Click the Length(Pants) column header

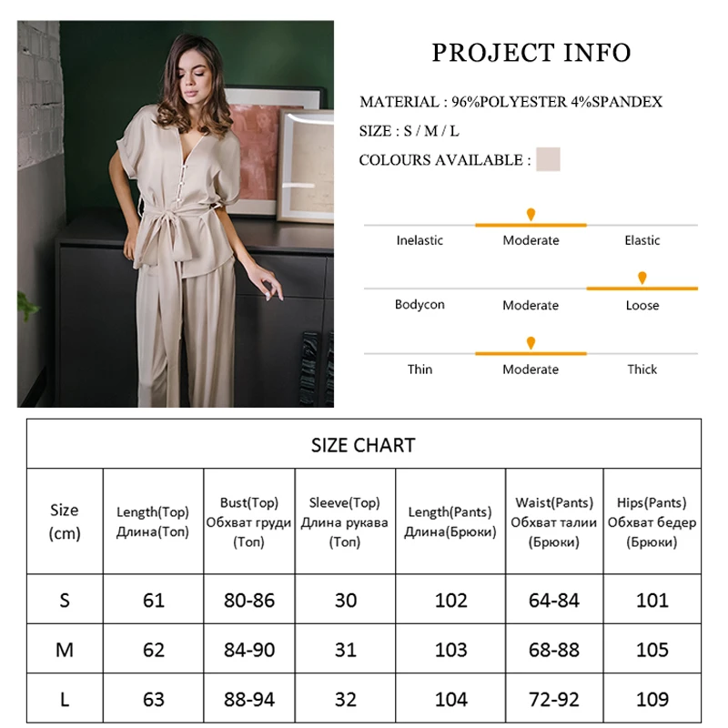[x=450, y=521]
